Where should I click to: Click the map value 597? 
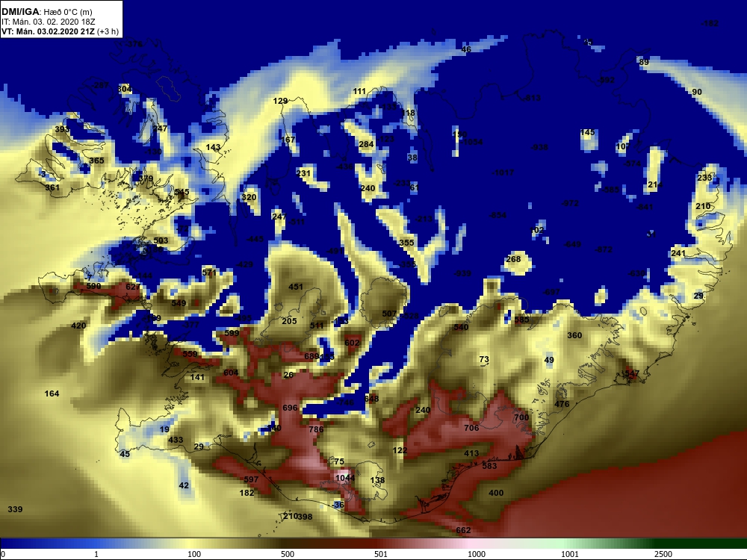pyautogui.click(x=251, y=479)
